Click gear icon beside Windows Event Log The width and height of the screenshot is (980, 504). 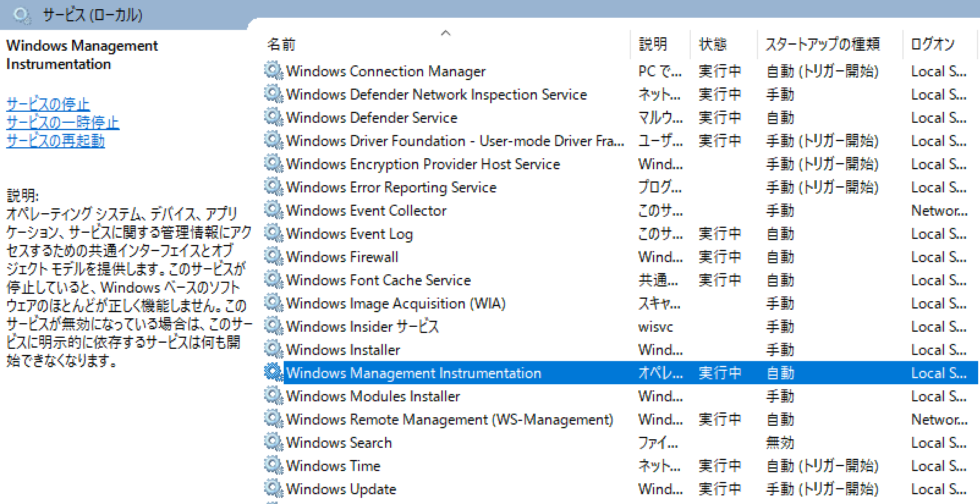click(273, 233)
